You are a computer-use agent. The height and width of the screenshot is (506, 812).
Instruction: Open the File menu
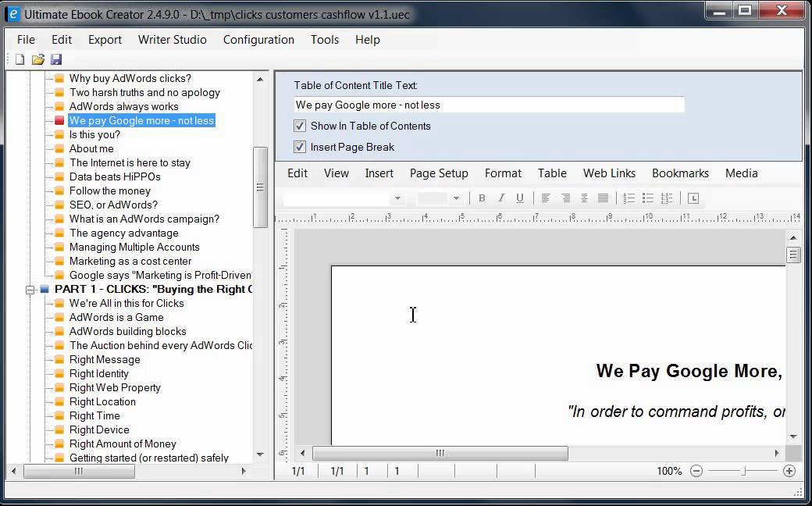[x=26, y=40]
